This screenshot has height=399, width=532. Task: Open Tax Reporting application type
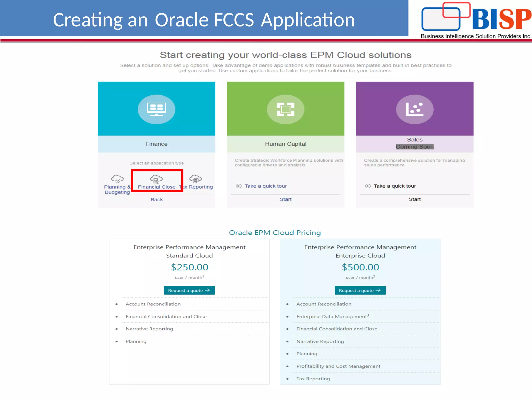196,187
